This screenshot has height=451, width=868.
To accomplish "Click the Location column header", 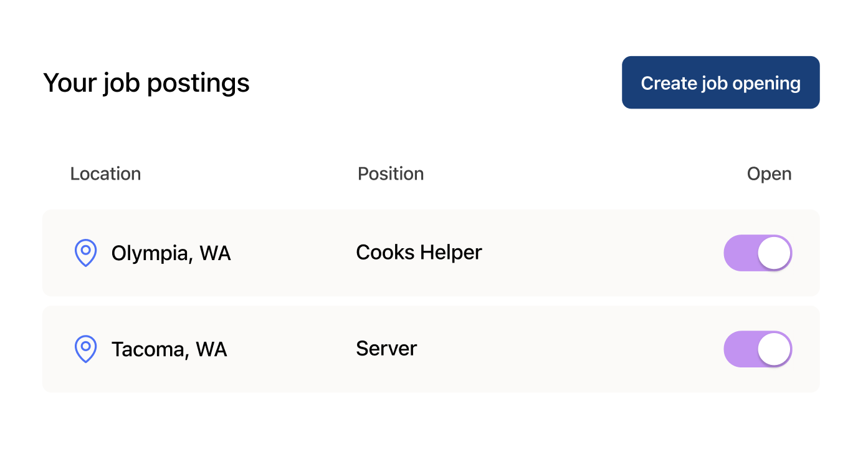I will pos(105,173).
